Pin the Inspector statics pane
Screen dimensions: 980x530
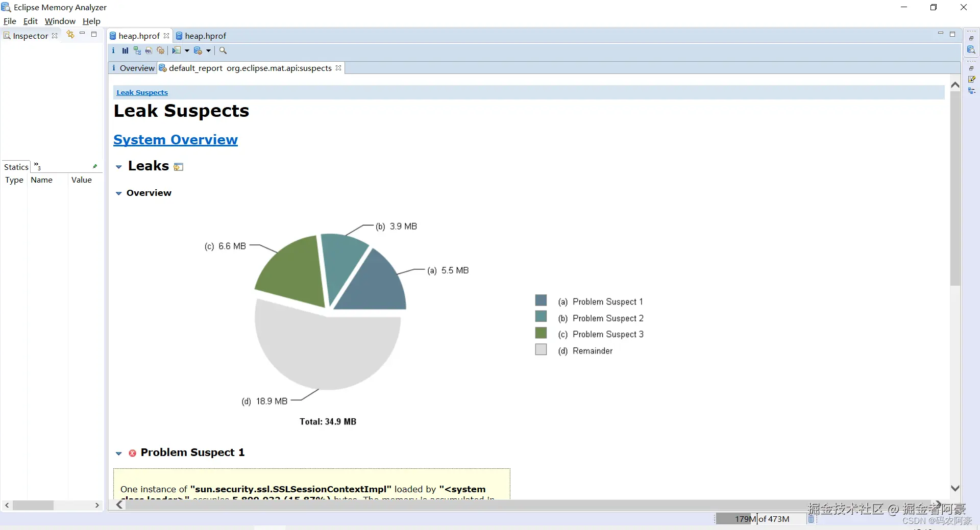click(x=95, y=166)
